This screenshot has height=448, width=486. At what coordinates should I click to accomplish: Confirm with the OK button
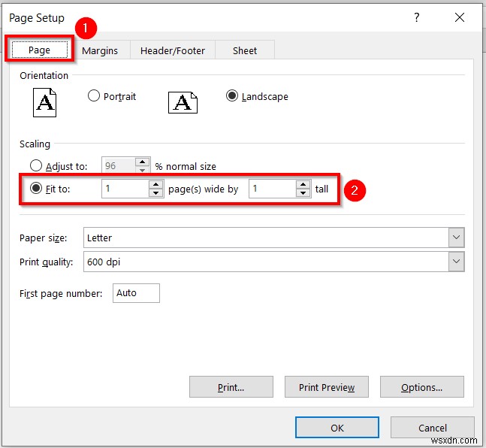pos(337,428)
